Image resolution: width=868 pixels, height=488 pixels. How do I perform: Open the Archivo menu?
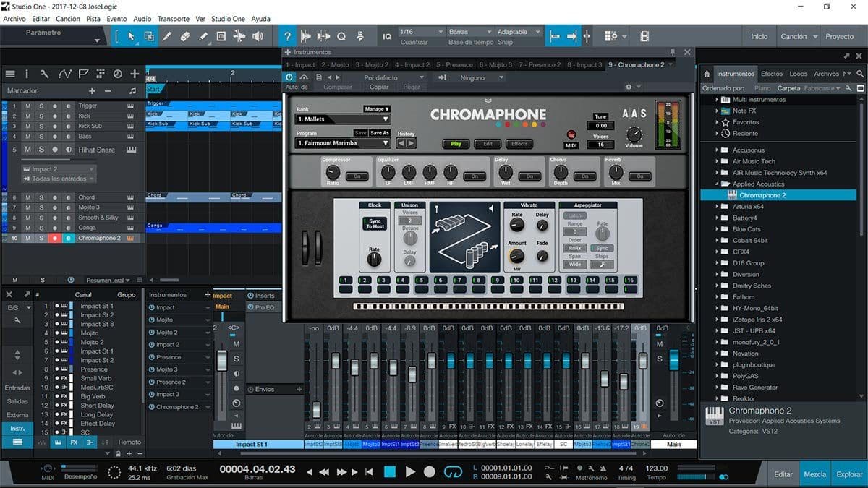[14, 19]
